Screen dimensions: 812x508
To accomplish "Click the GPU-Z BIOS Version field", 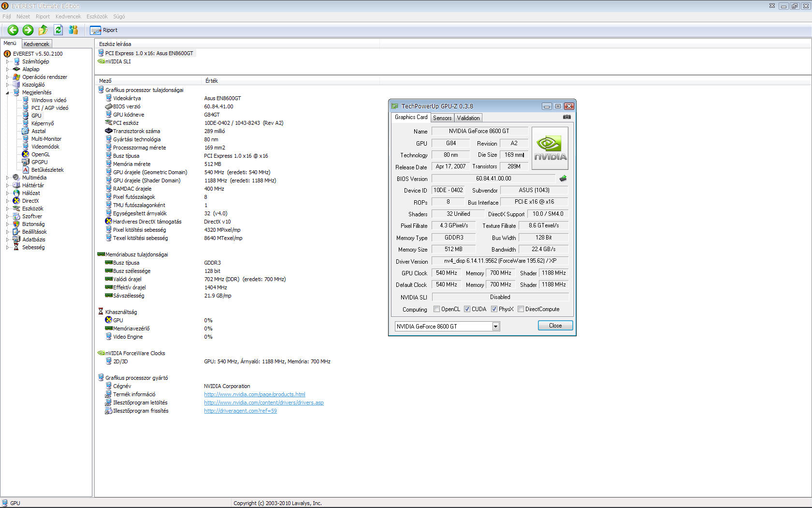I will pyautogui.click(x=493, y=179).
